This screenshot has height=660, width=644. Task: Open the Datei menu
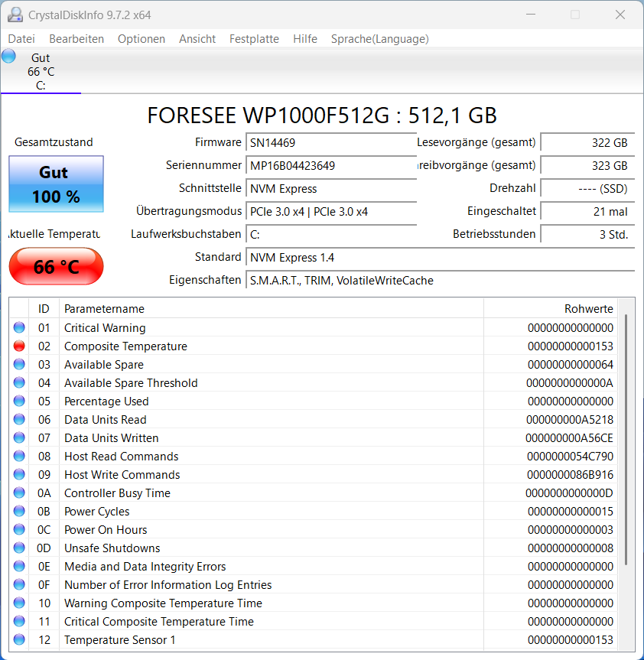pos(21,39)
